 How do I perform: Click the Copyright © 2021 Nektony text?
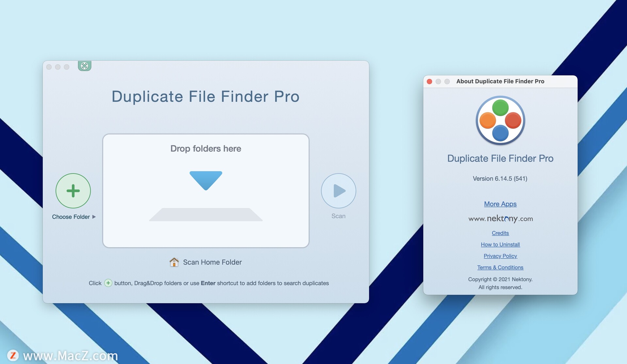500,279
